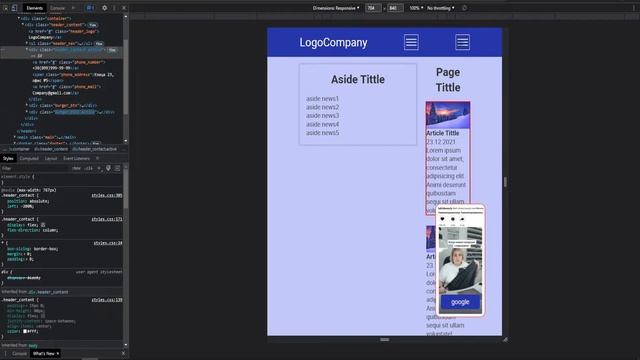Click the flex badge on header_nav
The width and height of the screenshot is (640, 360).
[99, 43]
